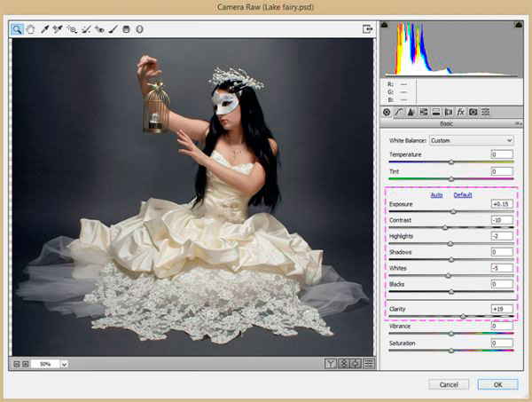Adjust the Blacks slider handle

451,292
